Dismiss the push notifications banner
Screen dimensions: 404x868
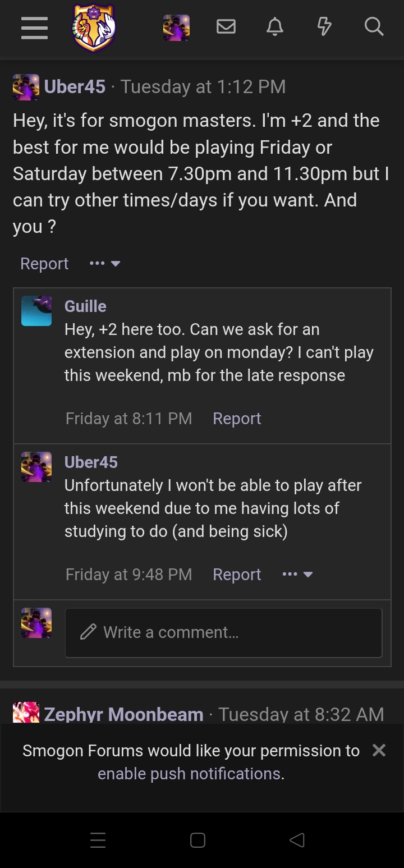pyautogui.click(x=379, y=750)
